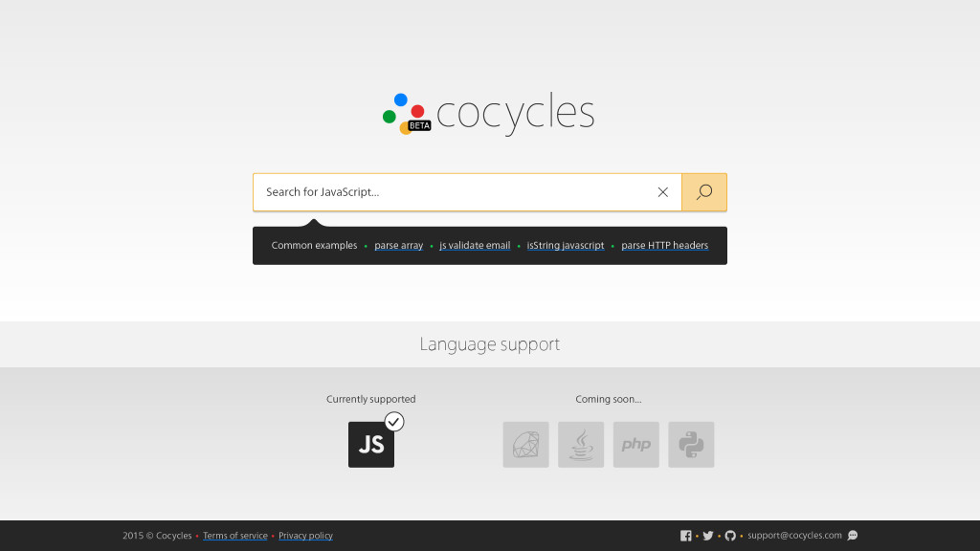The image size is (980, 551).
Task: Click the supported JS language icon
Action: 371,445
